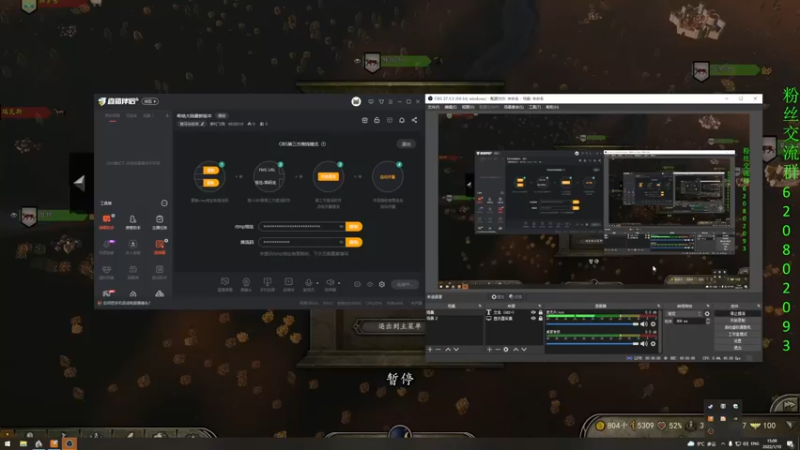Image resolution: width=800 pixels, height=450 pixels.
Task: Open 麦克风/Aux gear settings in OBS mixer
Action: click(653, 324)
